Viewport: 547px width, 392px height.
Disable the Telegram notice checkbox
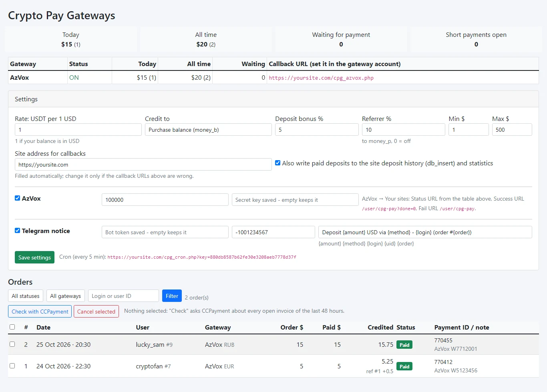[18, 231]
